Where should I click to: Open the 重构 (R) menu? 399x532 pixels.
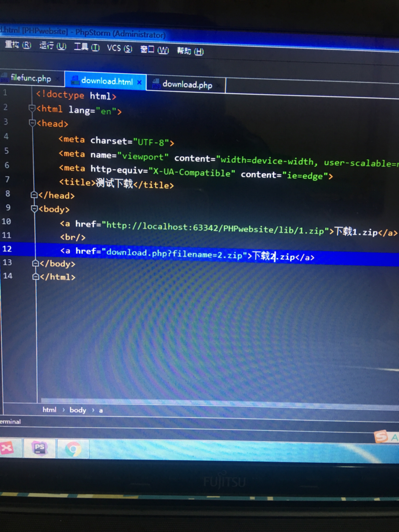point(18,45)
